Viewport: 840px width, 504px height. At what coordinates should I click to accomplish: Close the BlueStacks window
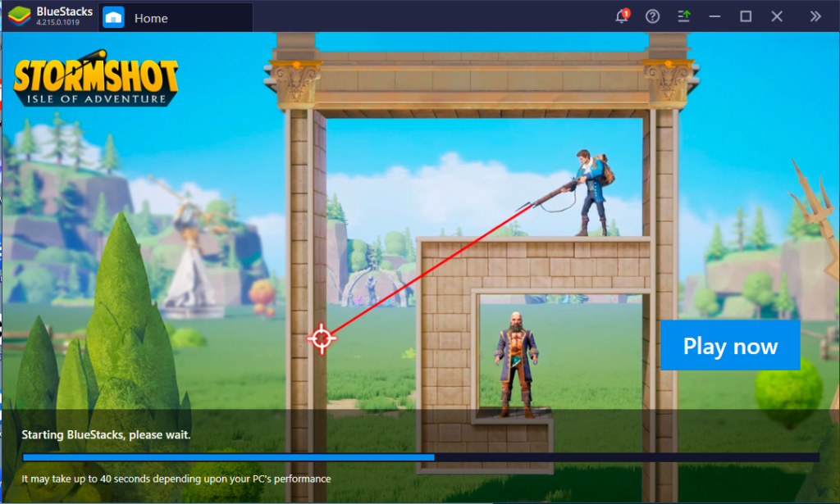[777, 16]
